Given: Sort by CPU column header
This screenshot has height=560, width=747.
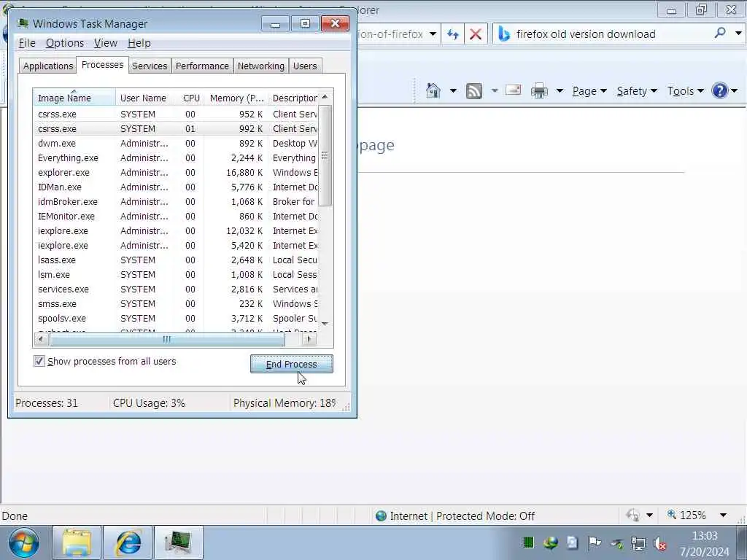Looking at the screenshot, I should tap(191, 98).
